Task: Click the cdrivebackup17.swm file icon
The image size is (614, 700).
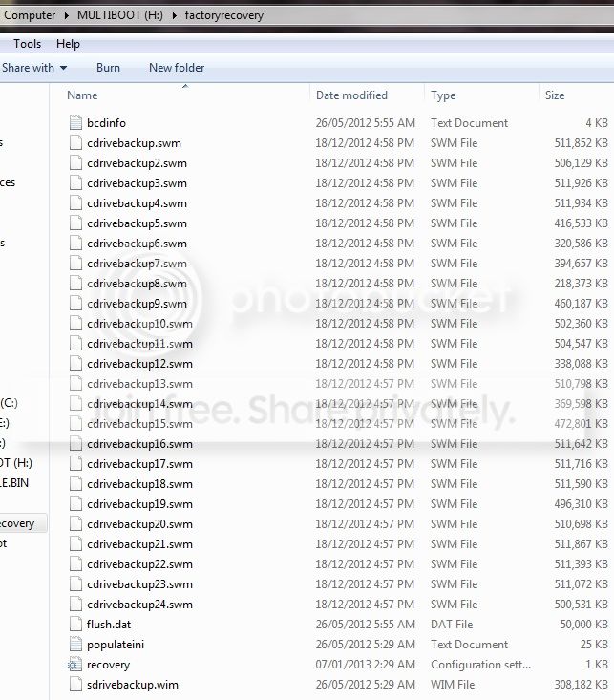Action: click(75, 464)
